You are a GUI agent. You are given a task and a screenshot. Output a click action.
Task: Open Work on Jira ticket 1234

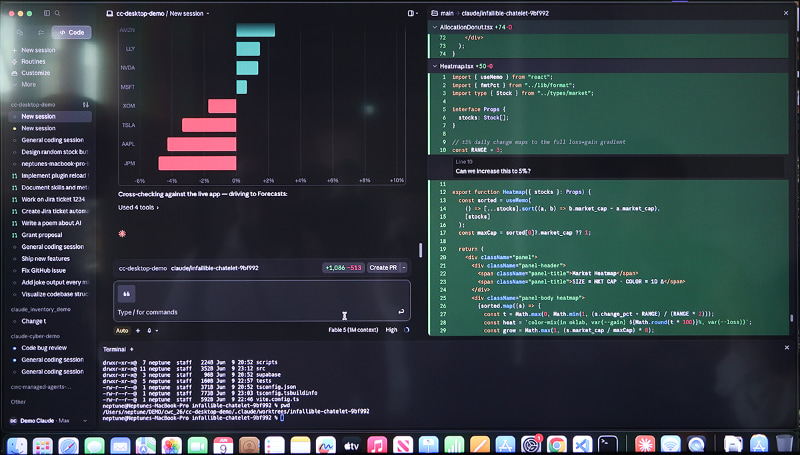(50, 199)
